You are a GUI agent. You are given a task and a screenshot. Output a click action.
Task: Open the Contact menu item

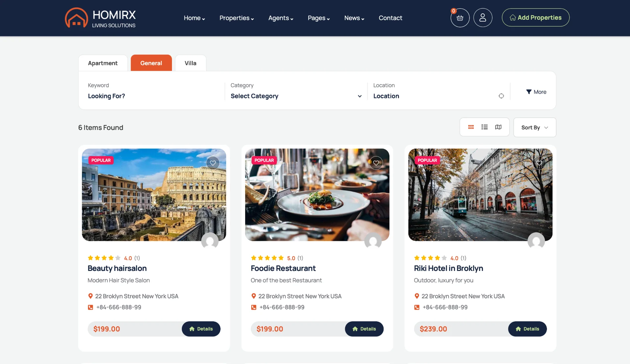pos(390,18)
